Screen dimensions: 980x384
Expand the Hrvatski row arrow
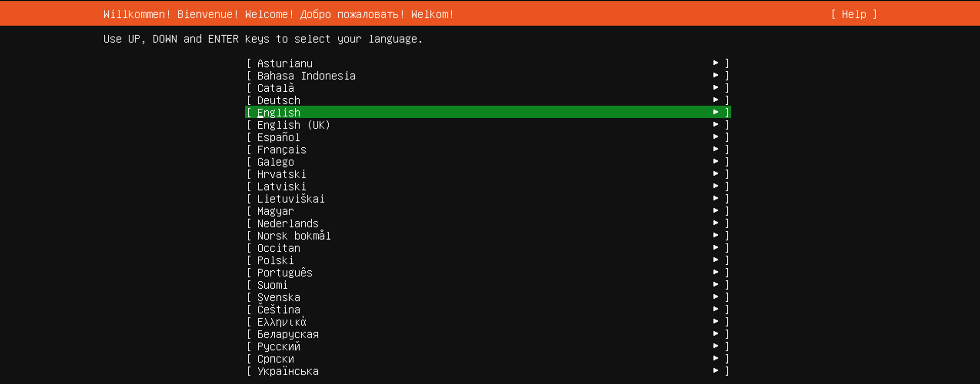pyautogui.click(x=715, y=174)
